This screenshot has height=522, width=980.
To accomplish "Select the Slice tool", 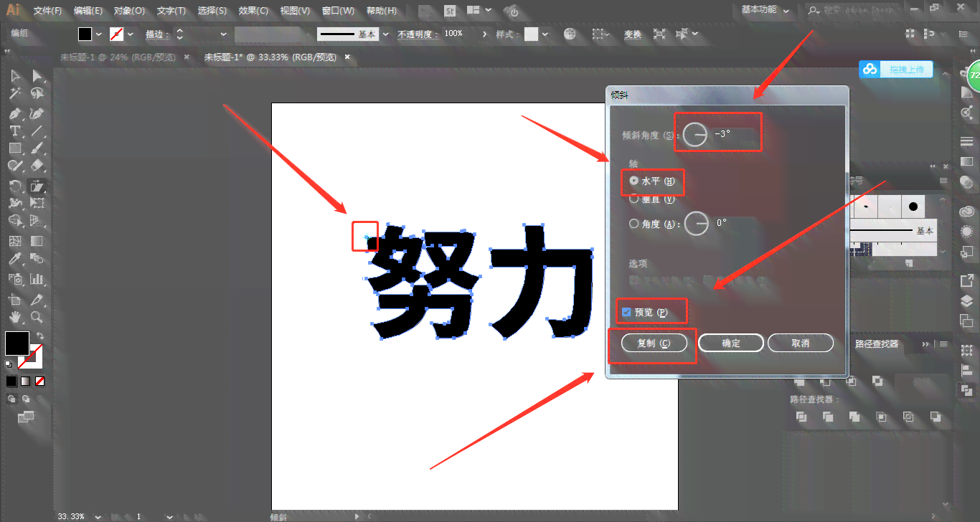I will click(37, 300).
